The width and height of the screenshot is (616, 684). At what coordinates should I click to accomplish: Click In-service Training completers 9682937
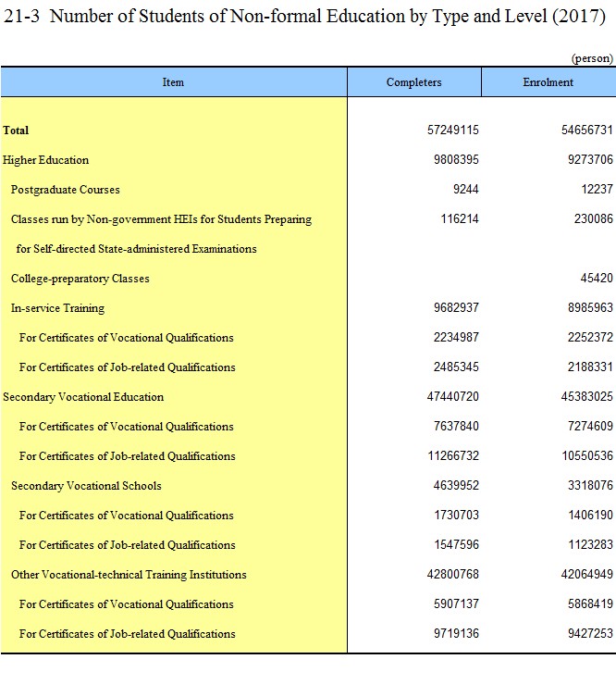click(456, 308)
